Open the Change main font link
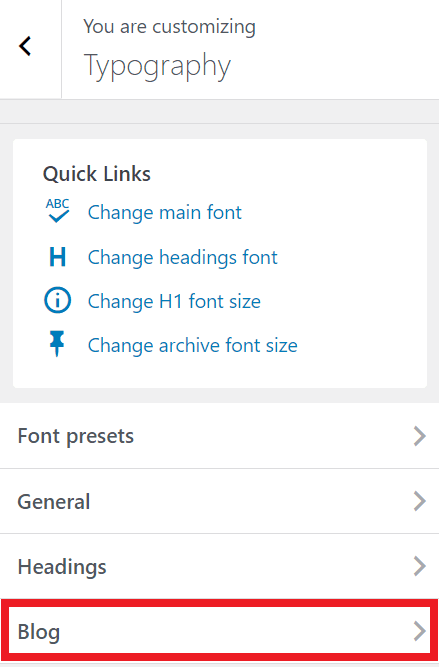The width and height of the screenshot is (439, 667). tap(165, 212)
